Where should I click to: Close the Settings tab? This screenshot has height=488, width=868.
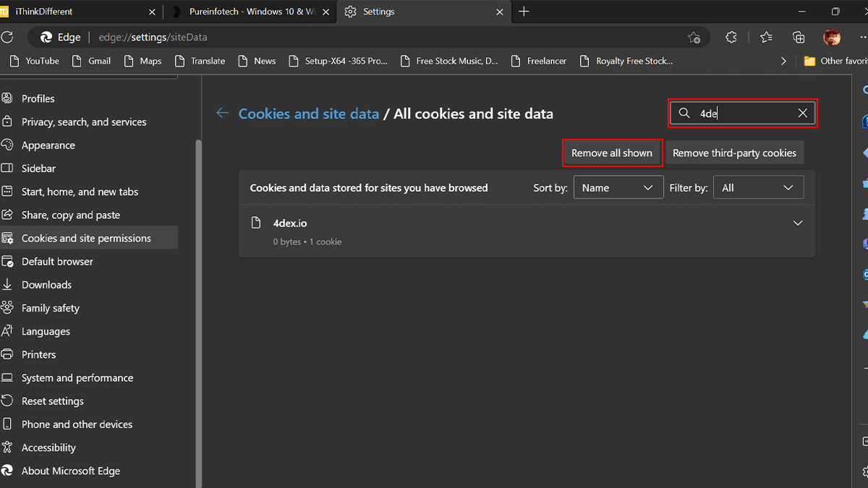500,12
